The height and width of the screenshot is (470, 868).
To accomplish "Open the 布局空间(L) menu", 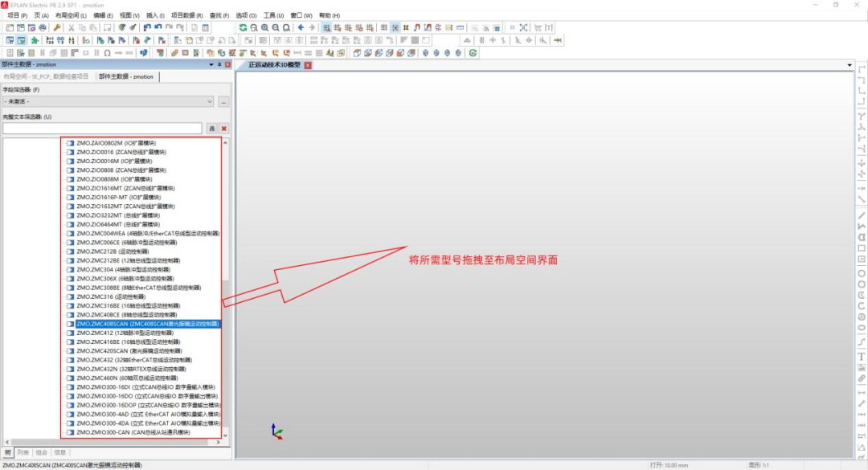I will click(71, 15).
